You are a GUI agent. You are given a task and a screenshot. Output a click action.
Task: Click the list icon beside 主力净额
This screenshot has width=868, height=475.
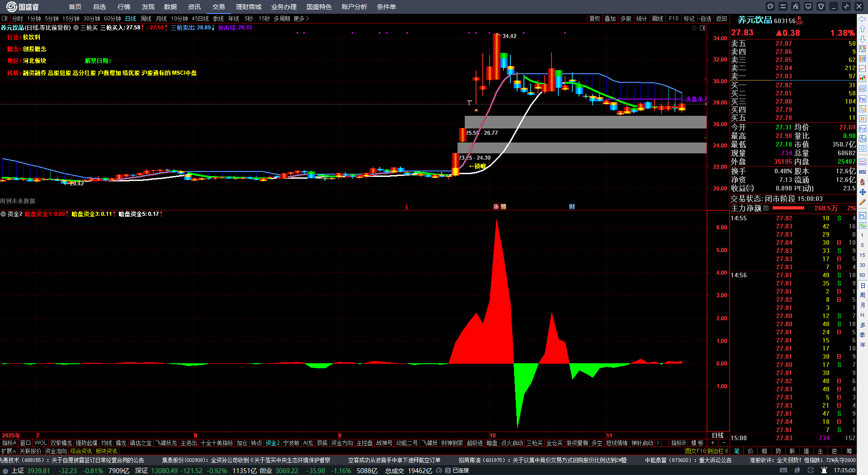tap(766, 208)
